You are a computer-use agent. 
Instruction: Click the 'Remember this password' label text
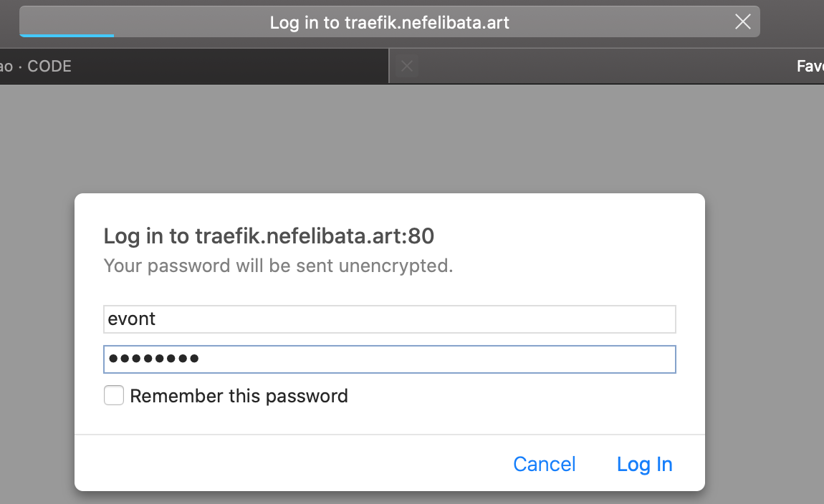pyautogui.click(x=239, y=396)
